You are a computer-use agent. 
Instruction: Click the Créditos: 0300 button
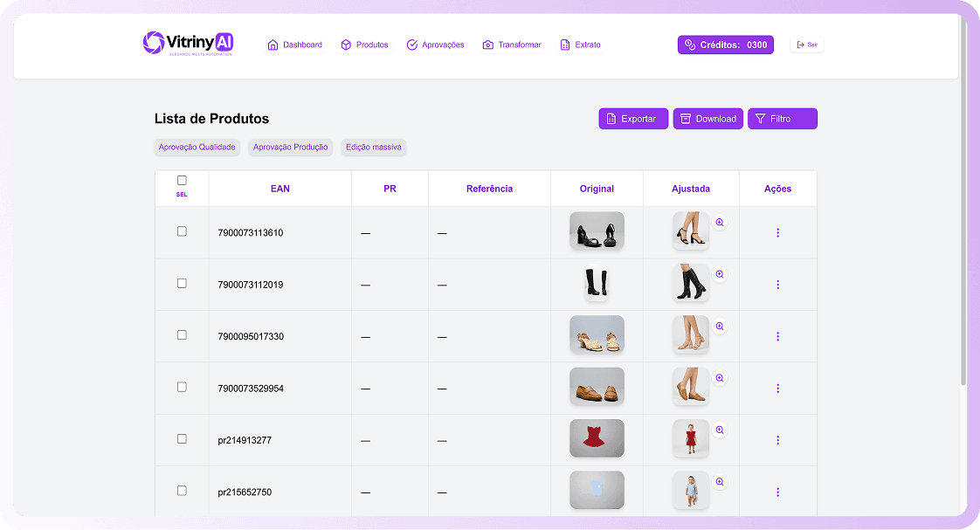tap(726, 45)
